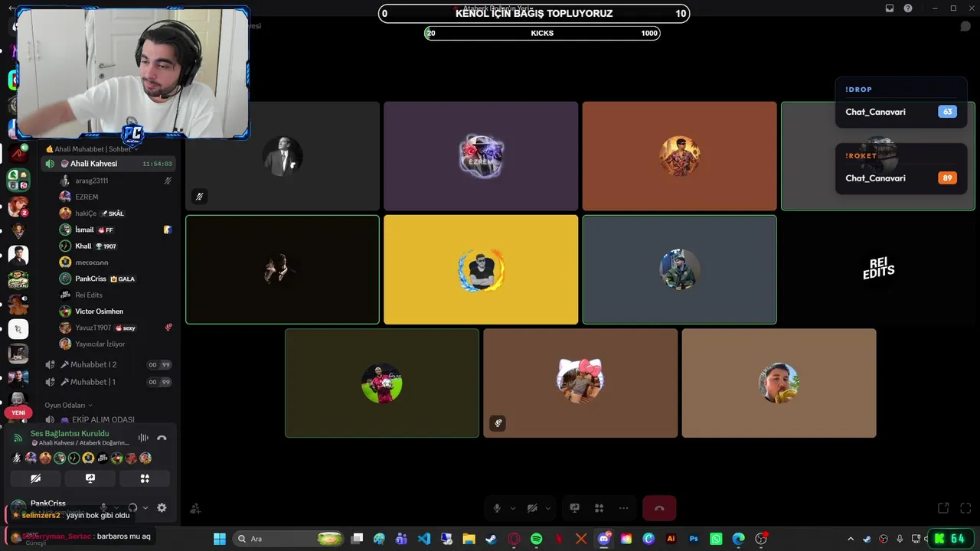Select PankCriss in voice member list
Viewport: 980px width, 551px height.
116,279
